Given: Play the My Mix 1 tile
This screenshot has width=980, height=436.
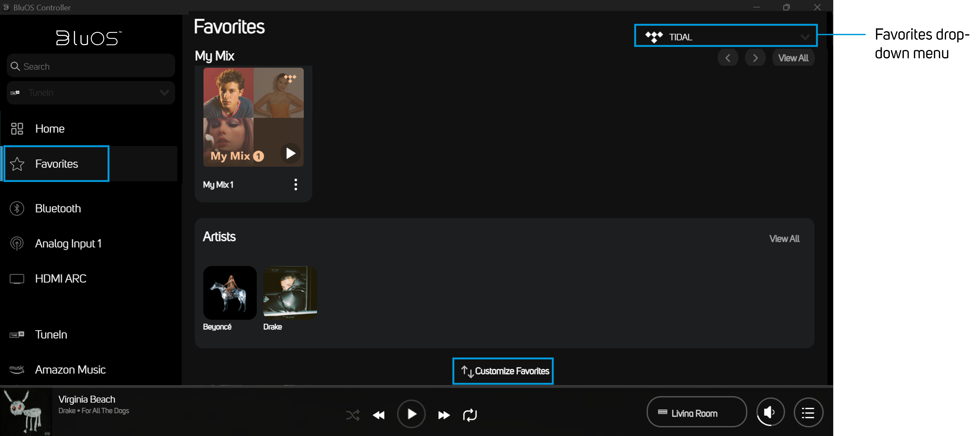Looking at the screenshot, I should 290,154.
